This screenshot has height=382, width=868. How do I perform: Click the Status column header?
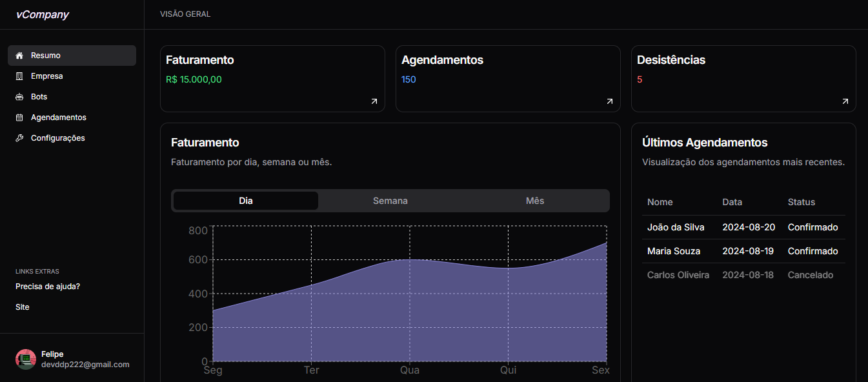click(802, 202)
